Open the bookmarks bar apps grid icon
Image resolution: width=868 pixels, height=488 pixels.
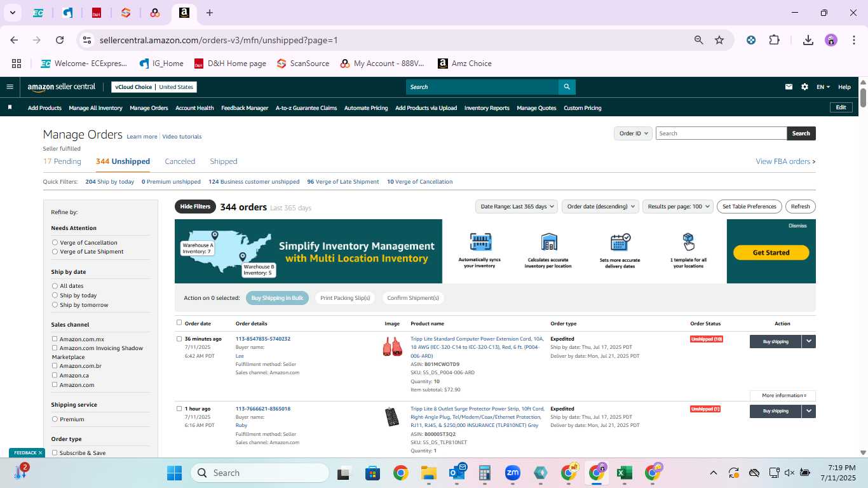pyautogui.click(x=17, y=64)
